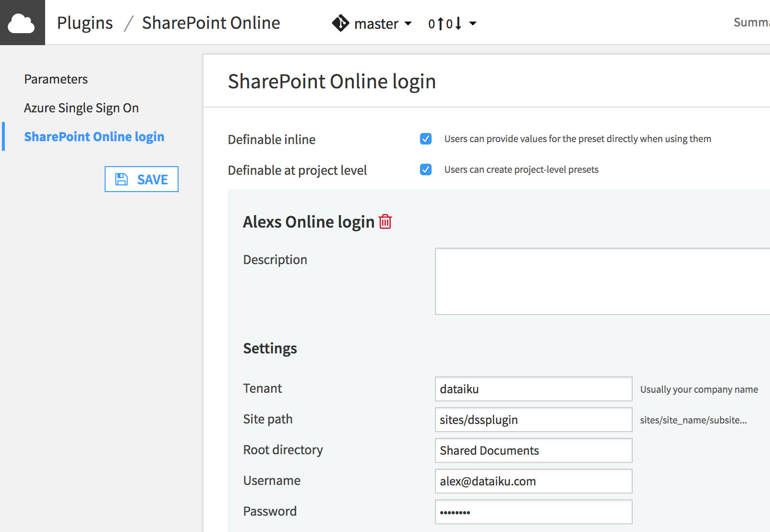Select Azure Single Sign On
This screenshot has width=770, height=532.
pyautogui.click(x=81, y=108)
